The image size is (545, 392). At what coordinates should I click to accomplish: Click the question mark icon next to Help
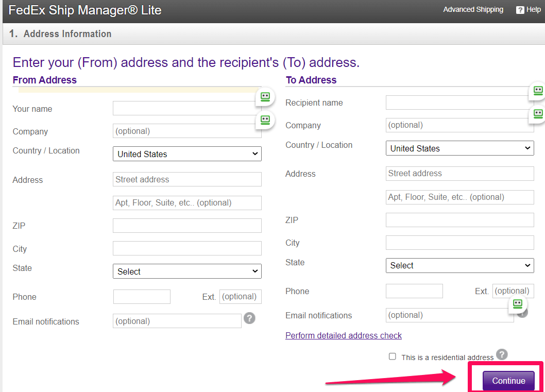[x=520, y=10]
